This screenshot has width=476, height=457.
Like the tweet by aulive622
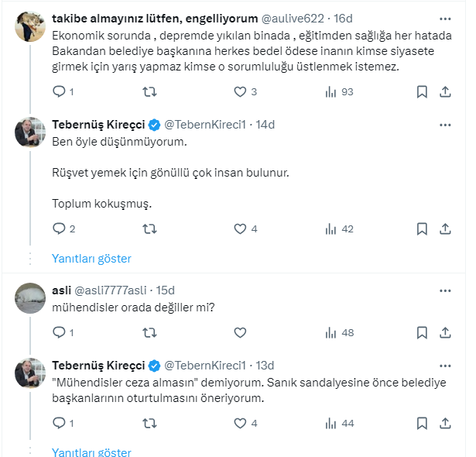pos(240,91)
